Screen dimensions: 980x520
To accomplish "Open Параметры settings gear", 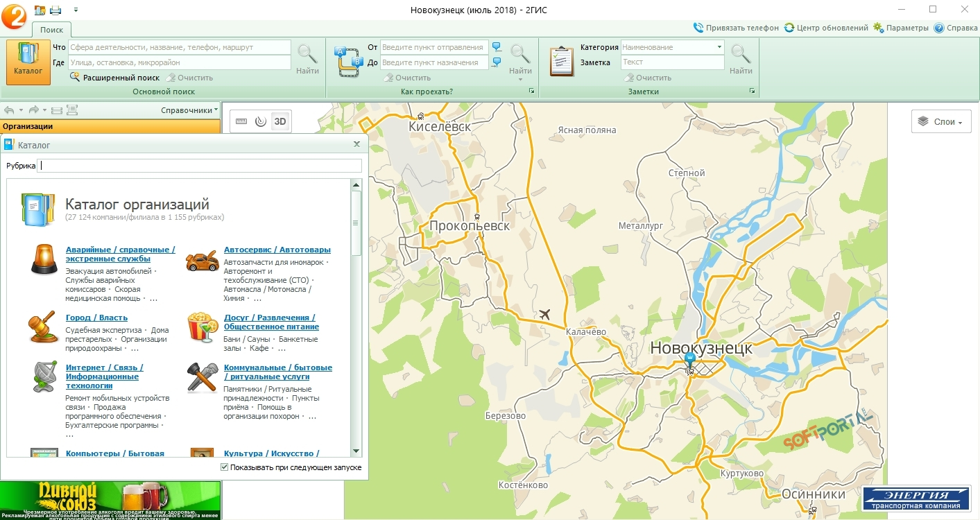I will point(900,28).
